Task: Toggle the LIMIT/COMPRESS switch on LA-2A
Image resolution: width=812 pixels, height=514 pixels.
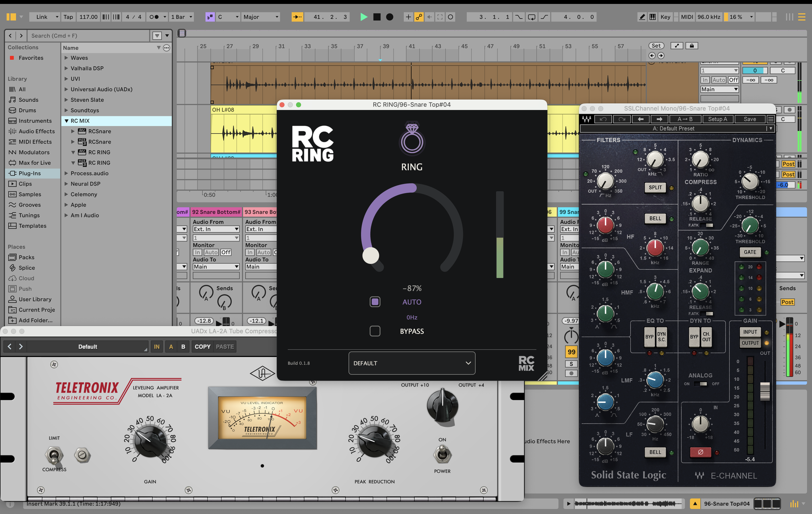Action: [x=54, y=455]
